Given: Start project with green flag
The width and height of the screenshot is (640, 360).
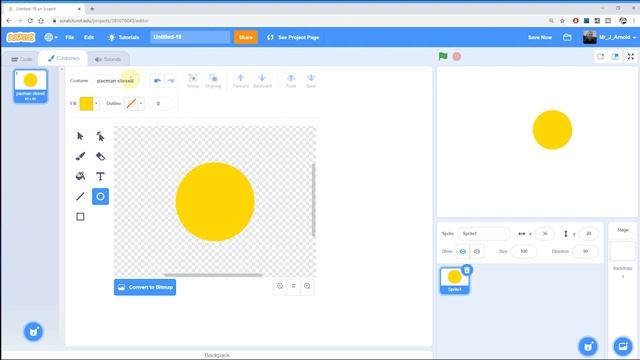Looking at the screenshot, I should pos(443,56).
